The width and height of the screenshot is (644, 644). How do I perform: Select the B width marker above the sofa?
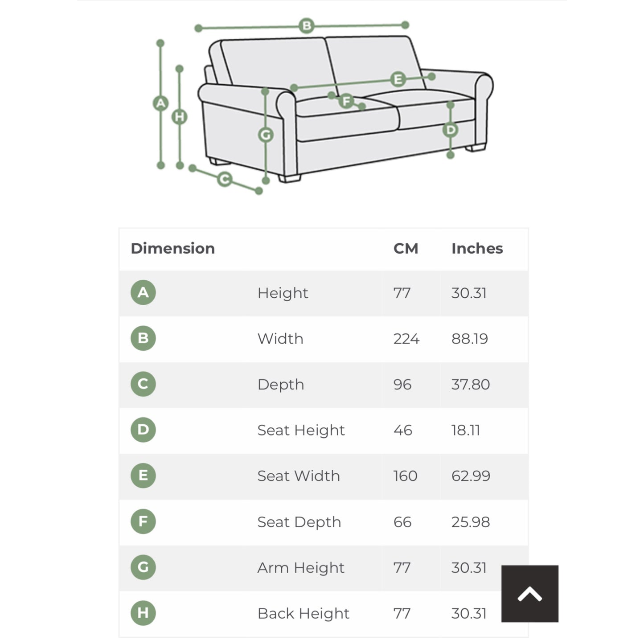coord(306,25)
